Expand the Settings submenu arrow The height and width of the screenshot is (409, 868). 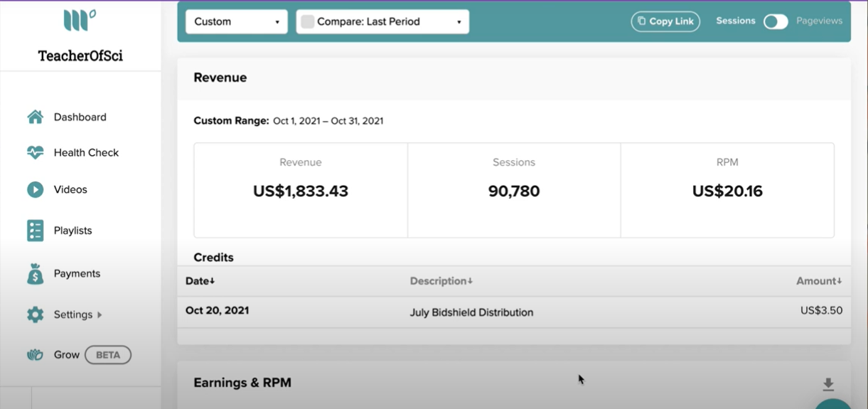[100, 314]
